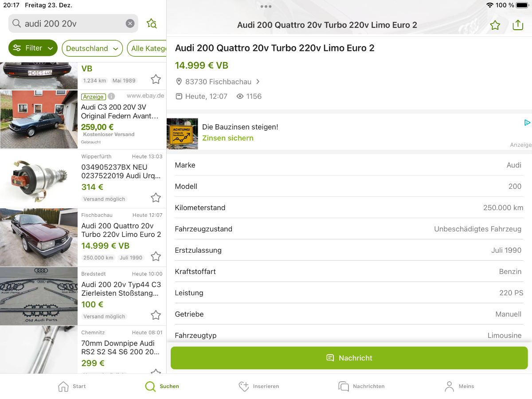Favorite the 100 € Zierleisten listing
This screenshot has height=399, width=532.
coord(156,315)
